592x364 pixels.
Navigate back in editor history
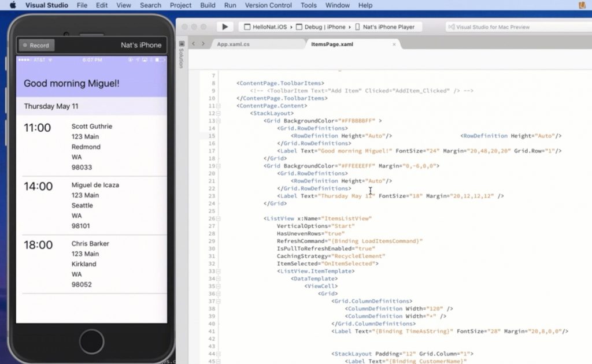(x=193, y=44)
